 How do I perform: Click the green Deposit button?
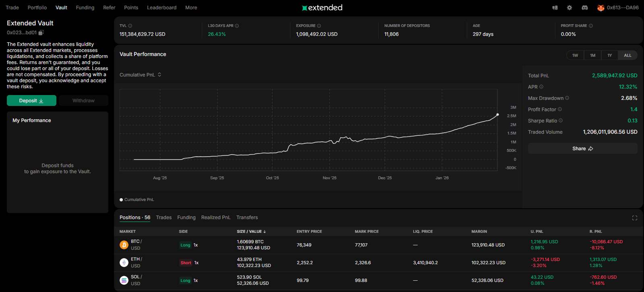tap(31, 101)
